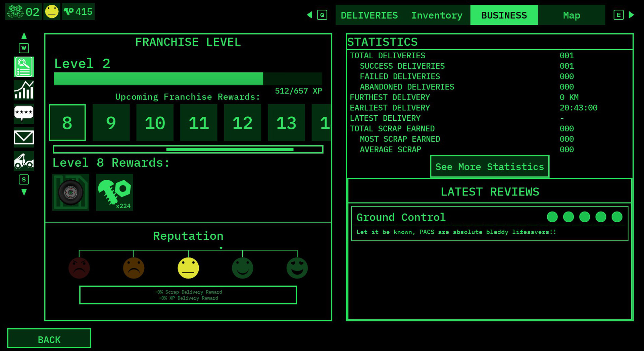Open the mail envelope sidebar icon
Viewport: 644px width, 351px height.
pos(23,137)
